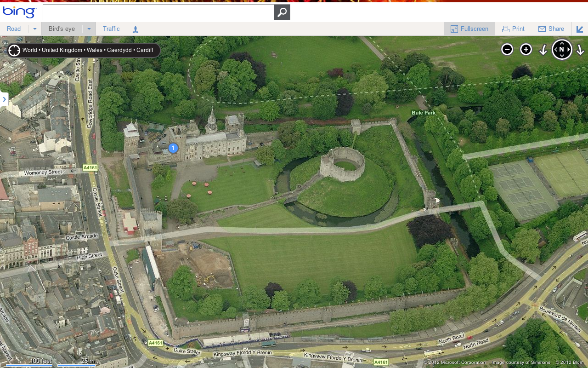This screenshot has width=588, height=368.
Task: Click the diagonal collapse-map arrow icon
Action: coord(580,29)
